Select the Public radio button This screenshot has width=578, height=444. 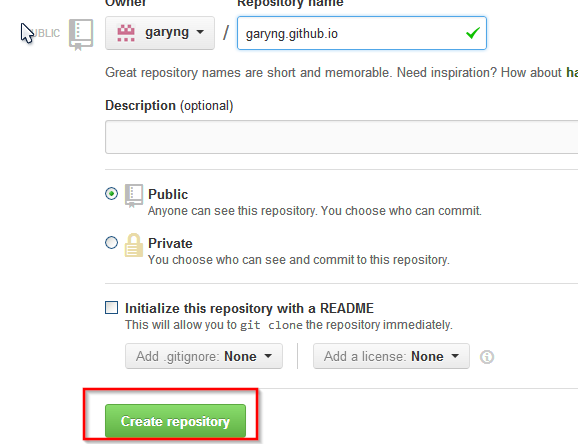111,194
